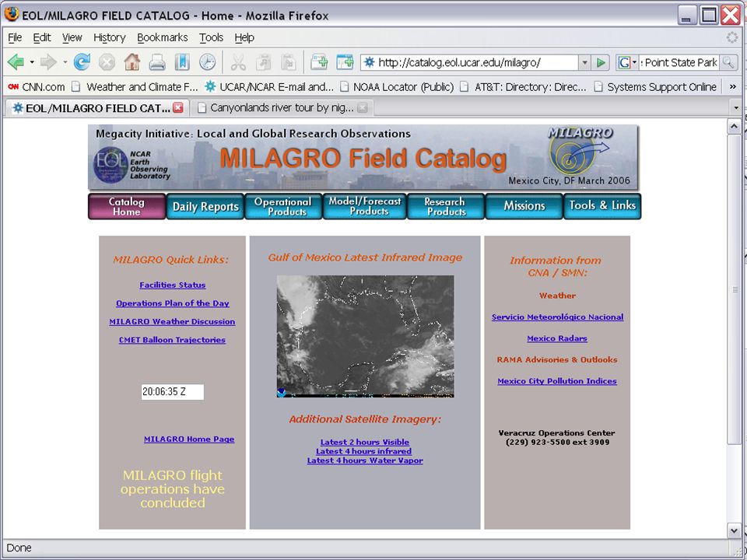Viewport: 747px width, 560px height.
Task: Click the Operational Products nav button
Action: tap(283, 206)
